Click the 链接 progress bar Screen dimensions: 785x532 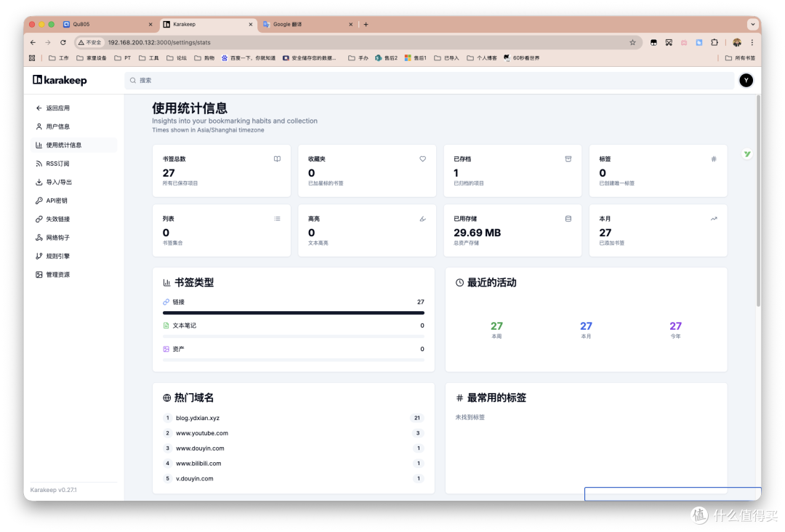point(294,313)
